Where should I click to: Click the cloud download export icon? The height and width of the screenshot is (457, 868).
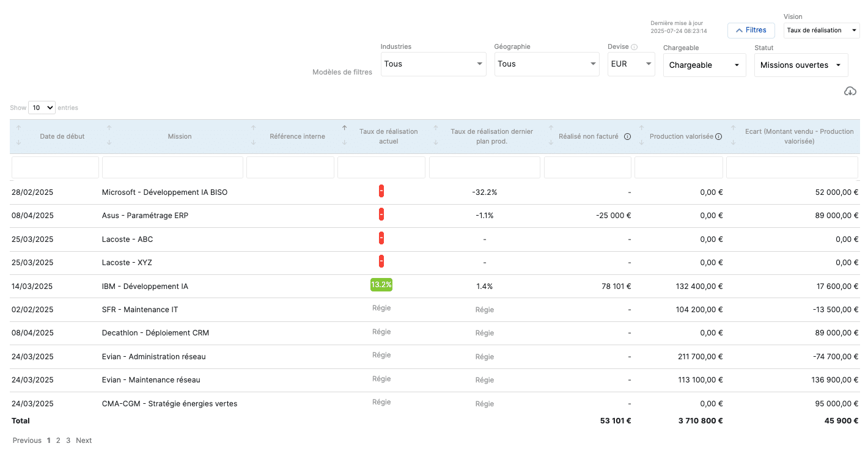point(850,91)
